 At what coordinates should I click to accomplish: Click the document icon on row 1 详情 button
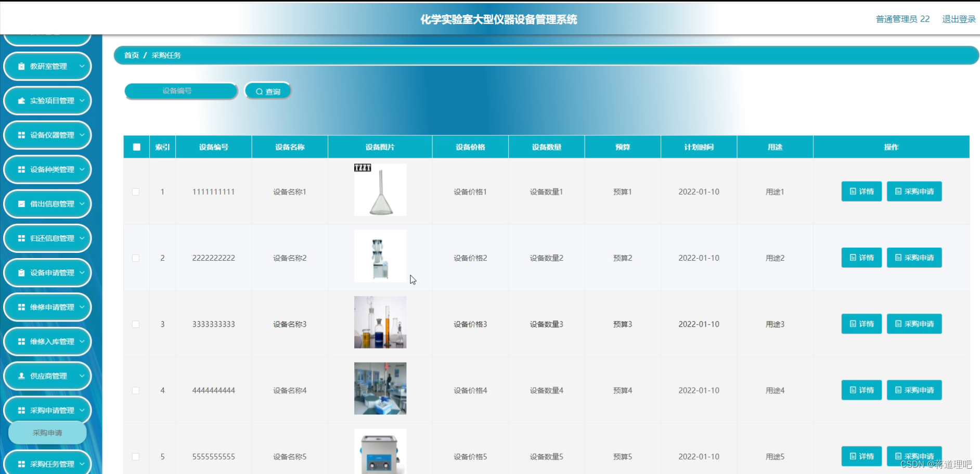pyautogui.click(x=852, y=191)
